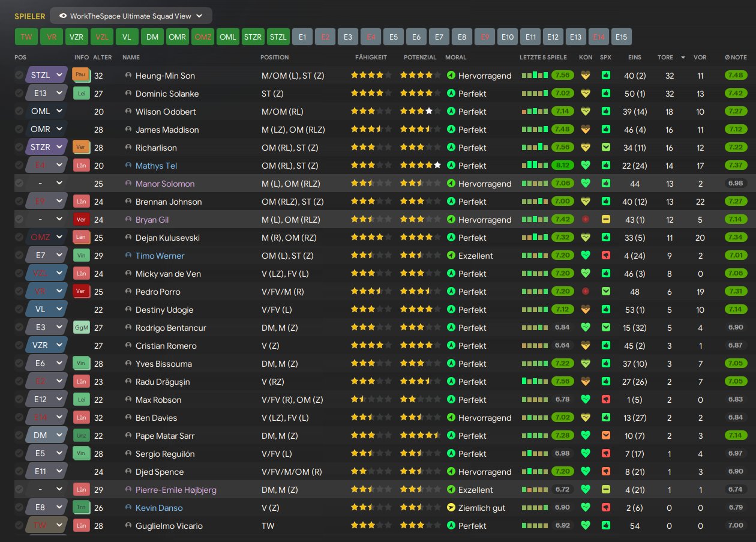Click Heung-Min Son's 7.48 average rating
The width and height of the screenshot is (756, 542).
(736, 76)
